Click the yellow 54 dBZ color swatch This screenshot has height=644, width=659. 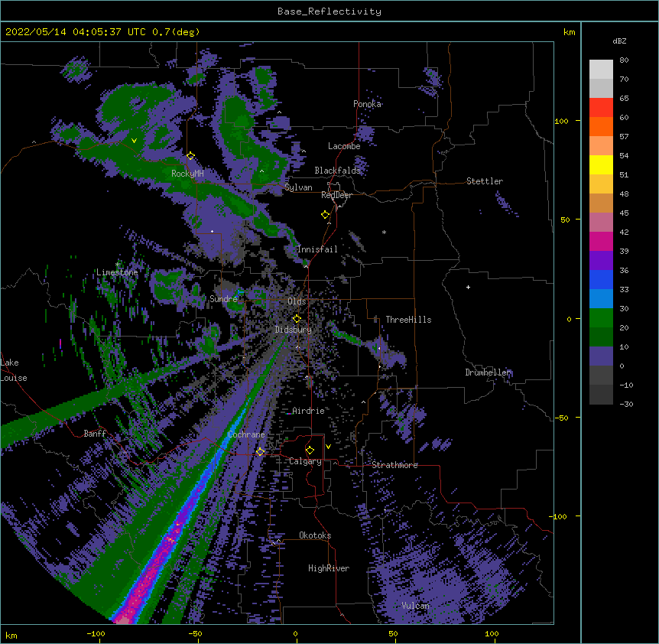click(601, 164)
